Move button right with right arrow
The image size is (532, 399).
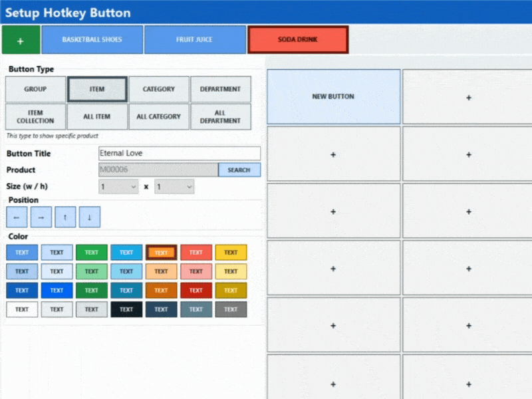41,217
